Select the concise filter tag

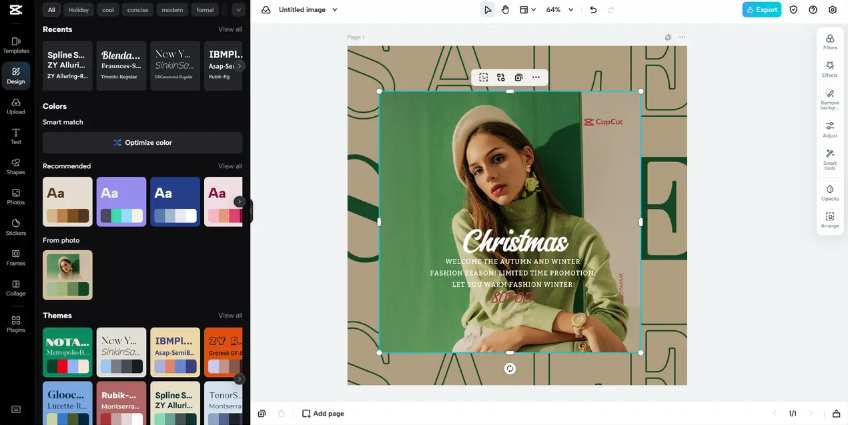[137, 10]
